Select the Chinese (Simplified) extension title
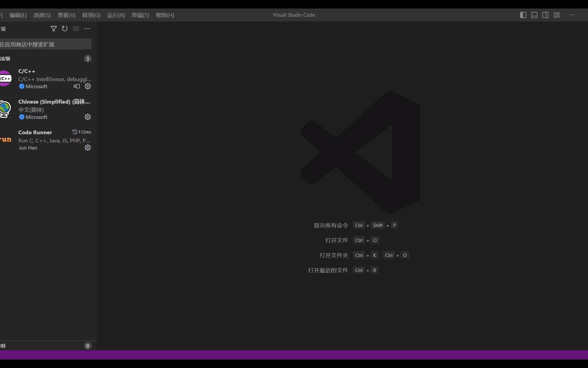Viewport: 588px width, 368px height. click(54, 102)
